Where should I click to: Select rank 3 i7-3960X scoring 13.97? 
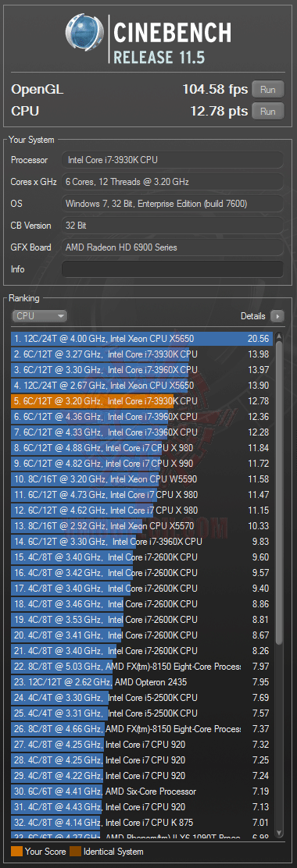coord(141,369)
